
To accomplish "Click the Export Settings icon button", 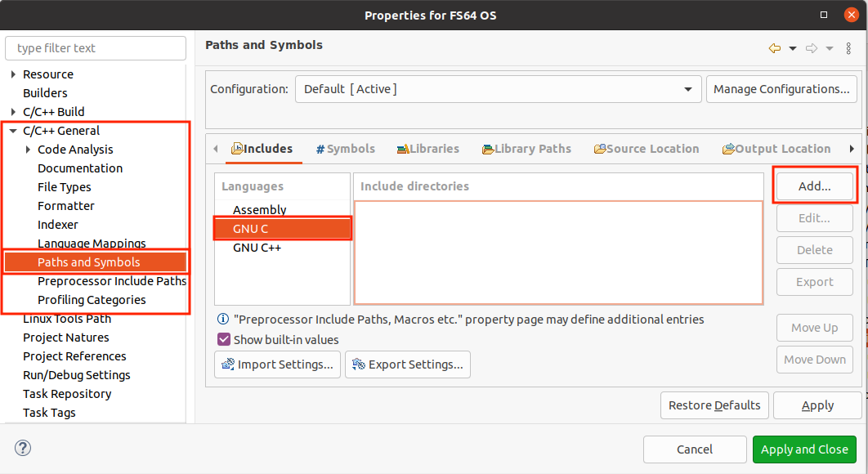I will (x=408, y=364).
